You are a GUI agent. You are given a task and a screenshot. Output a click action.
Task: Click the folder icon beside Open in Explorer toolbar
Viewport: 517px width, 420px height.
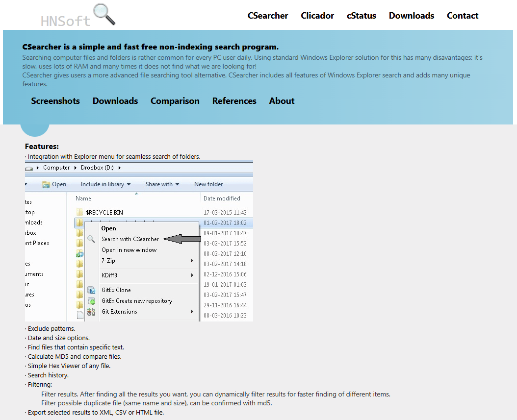point(46,184)
